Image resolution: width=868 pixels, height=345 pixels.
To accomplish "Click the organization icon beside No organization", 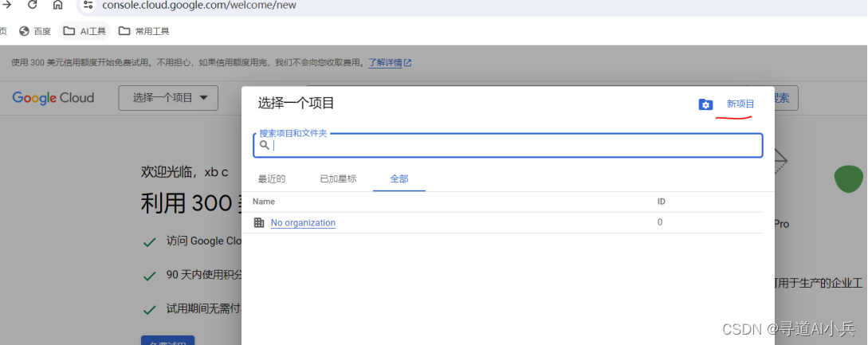I will click(259, 222).
